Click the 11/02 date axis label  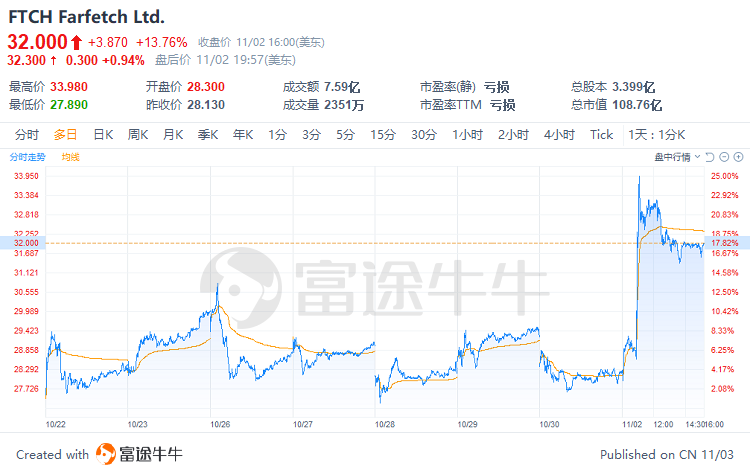(632, 424)
